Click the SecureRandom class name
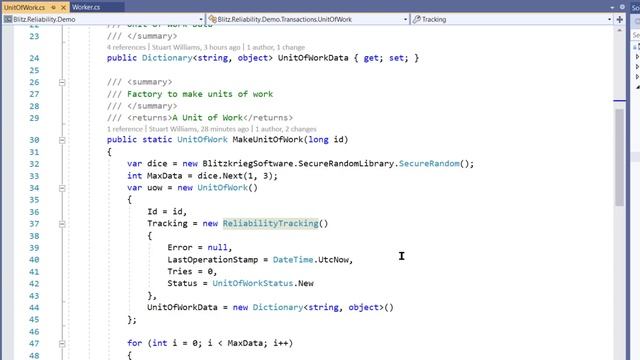The image size is (640, 360). click(x=429, y=164)
